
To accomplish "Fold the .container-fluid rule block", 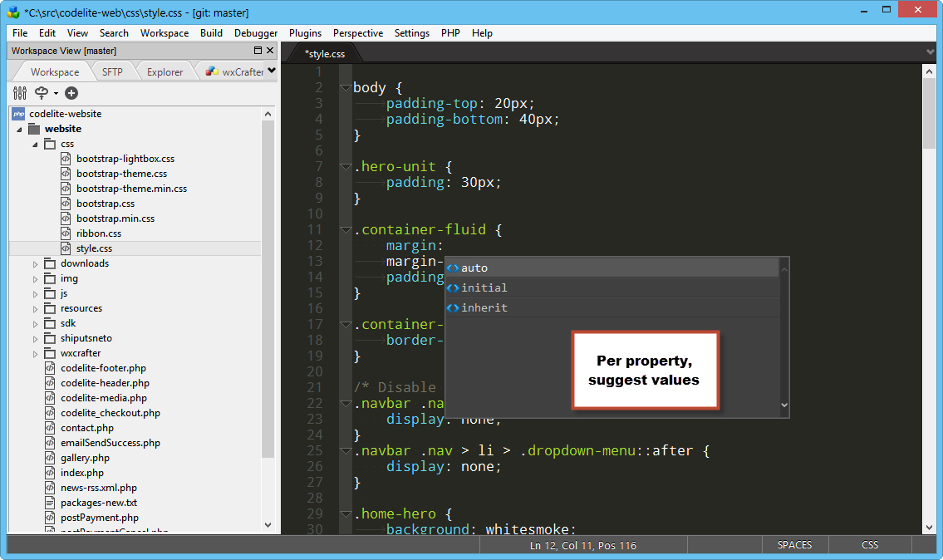I will pyautogui.click(x=346, y=230).
